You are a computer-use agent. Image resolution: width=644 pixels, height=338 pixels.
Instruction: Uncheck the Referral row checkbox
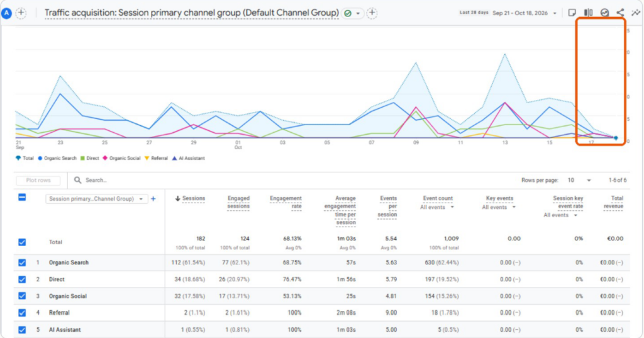pyautogui.click(x=22, y=313)
